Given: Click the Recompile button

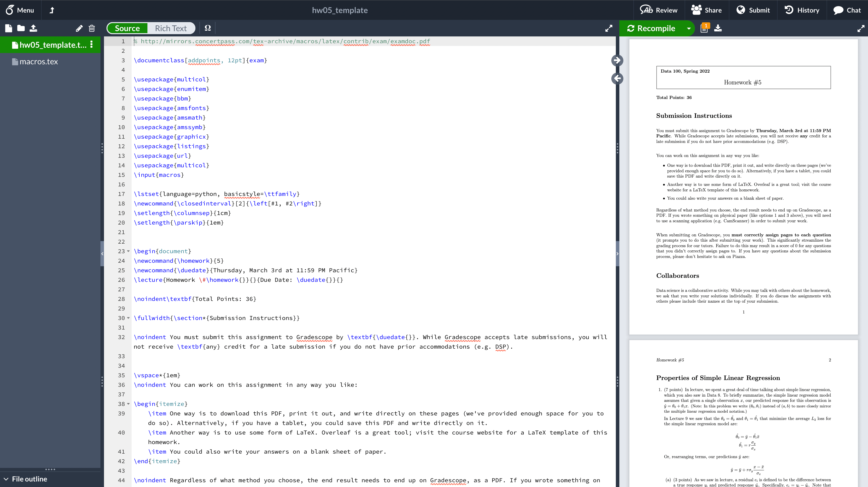Looking at the screenshot, I should point(654,28).
